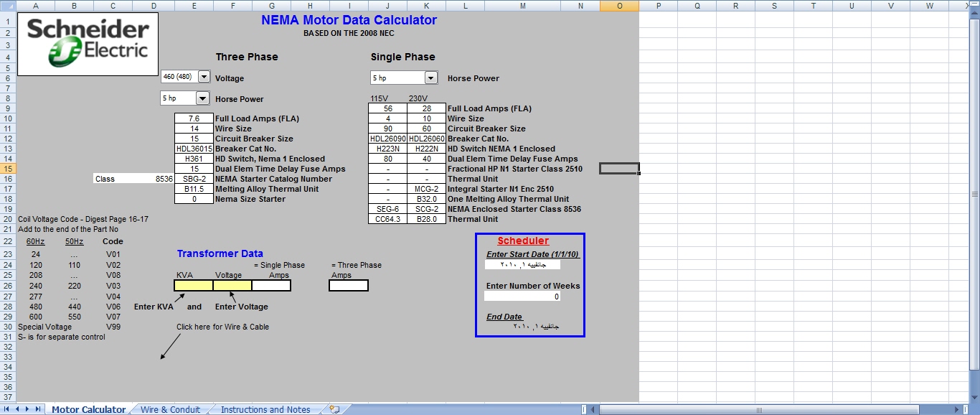
Task: Click the tab bar split handle left of the scrollbar
Action: point(584,409)
